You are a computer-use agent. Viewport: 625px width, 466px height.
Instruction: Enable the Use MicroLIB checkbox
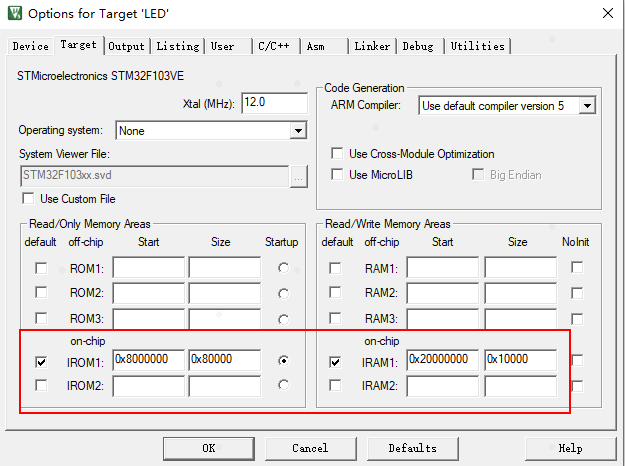(x=337, y=174)
